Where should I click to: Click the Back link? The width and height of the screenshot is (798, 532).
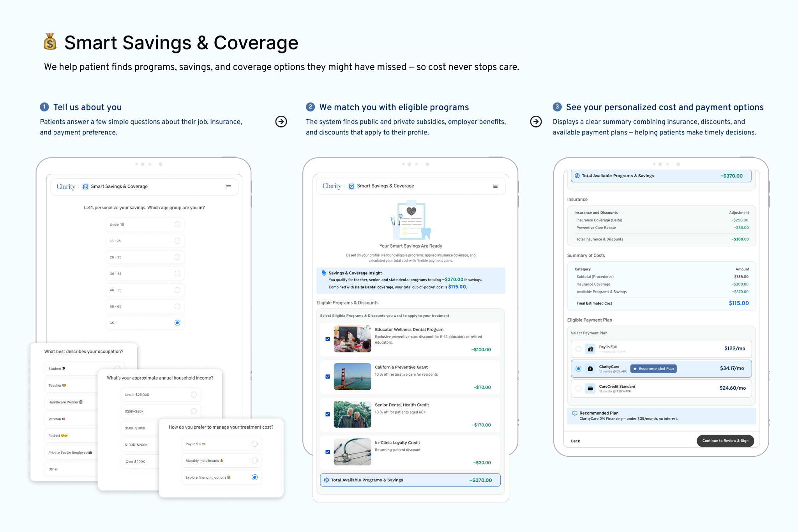point(575,441)
